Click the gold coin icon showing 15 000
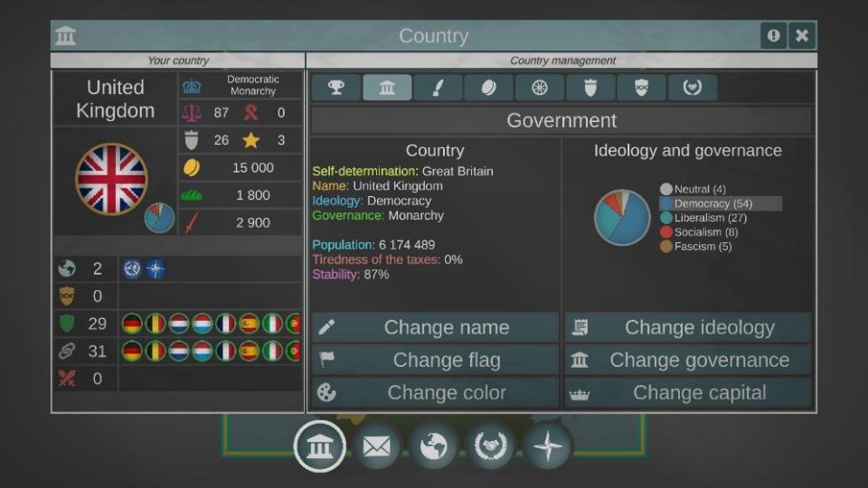868x488 pixels. click(x=192, y=168)
